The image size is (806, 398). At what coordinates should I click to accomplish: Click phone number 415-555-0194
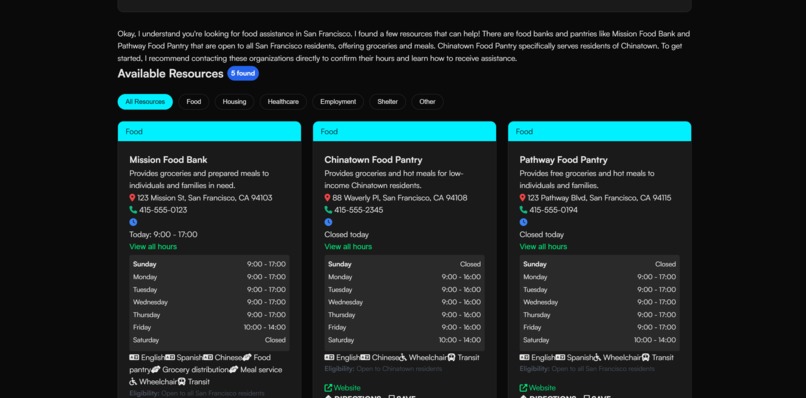[x=554, y=210]
